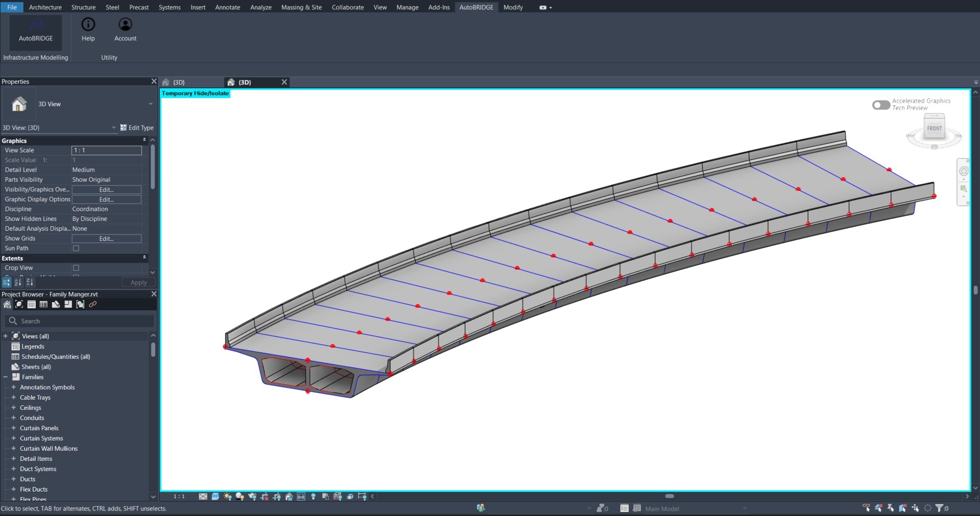
Task: Click the house icon in view control bar
Action: pos(289,497)
